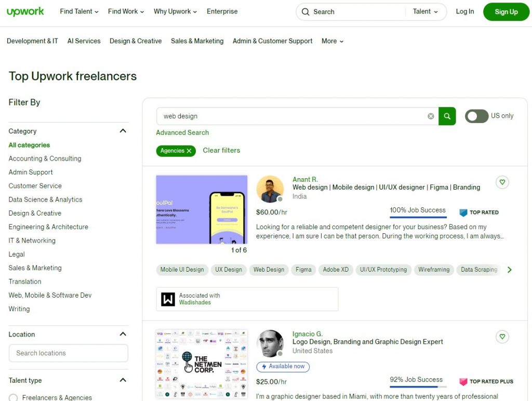Save Anant R. with heart icon
The image size is (532, 401).
(502, 182)
